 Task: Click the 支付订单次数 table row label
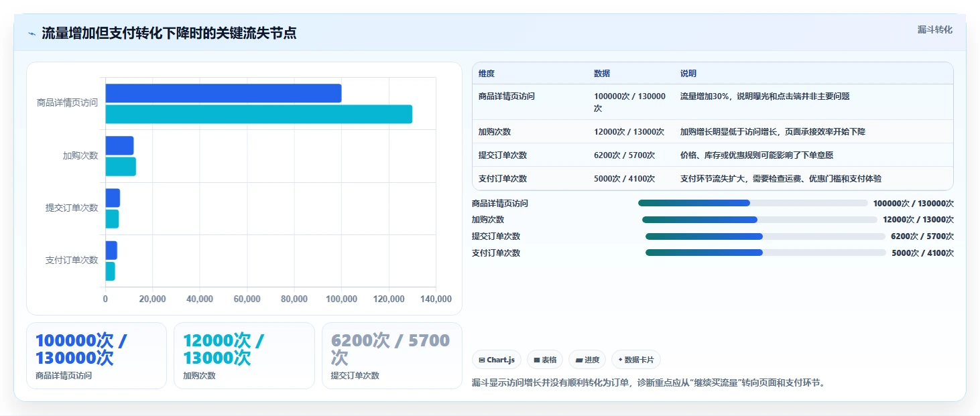(x=503, y=179)
